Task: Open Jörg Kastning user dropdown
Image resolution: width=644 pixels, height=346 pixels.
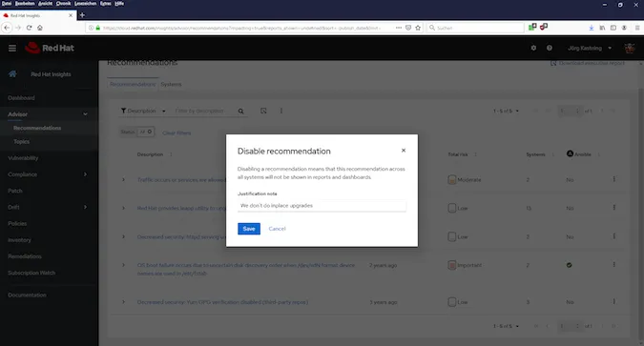Action: pos(590,48)
